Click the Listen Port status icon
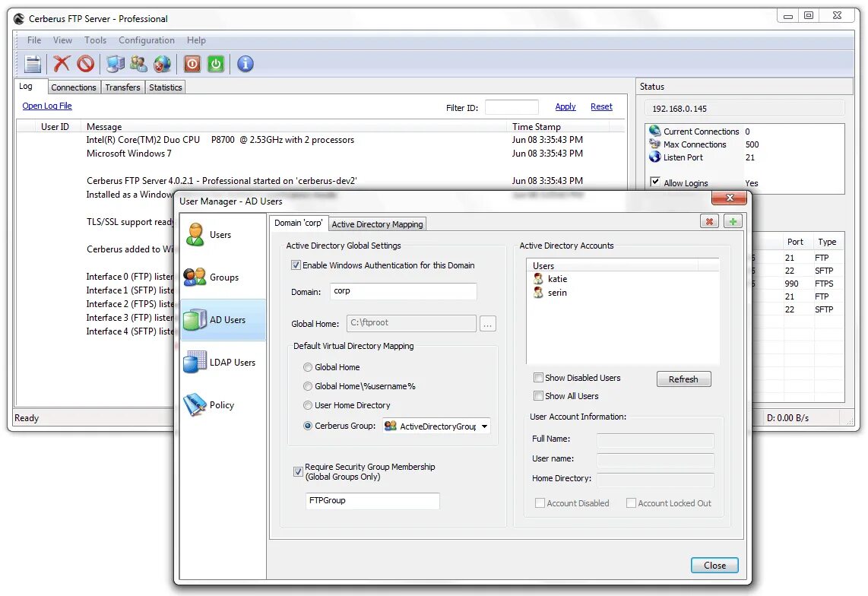The image size is (868, 596). [x=655, y=157]
